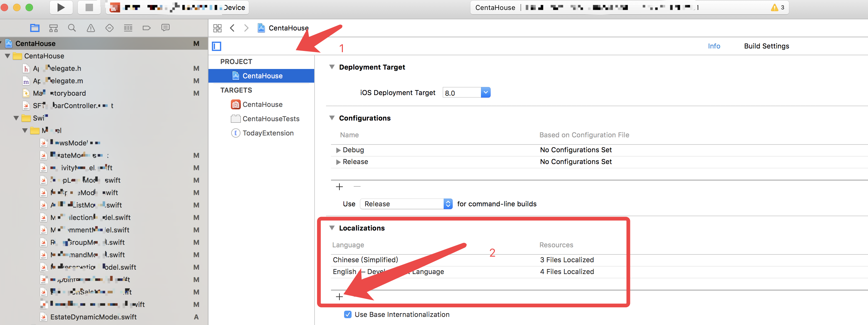Viewport: 868px width, 325px height.
Task: Click the Resources column header
Action: [556, 245]
